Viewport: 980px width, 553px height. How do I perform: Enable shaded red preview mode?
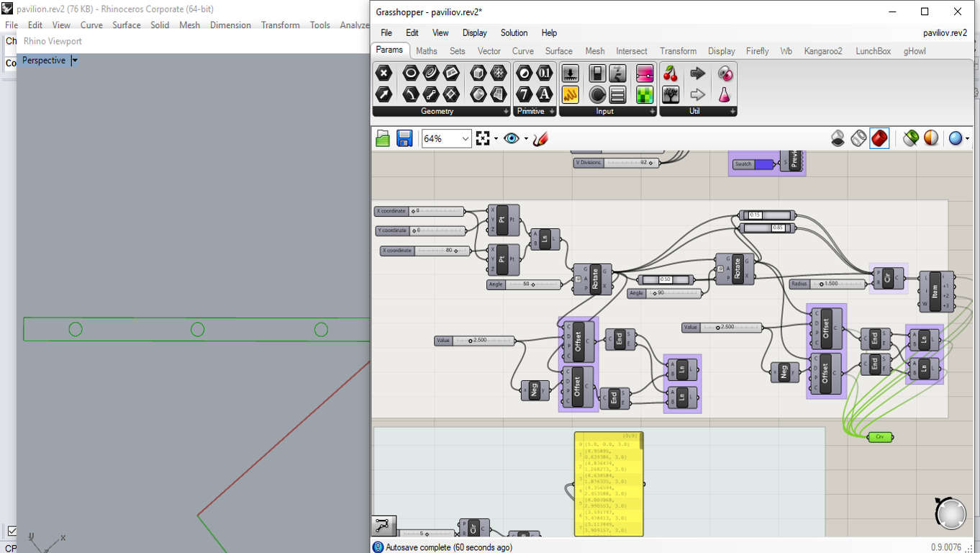[x=879, y=138]
